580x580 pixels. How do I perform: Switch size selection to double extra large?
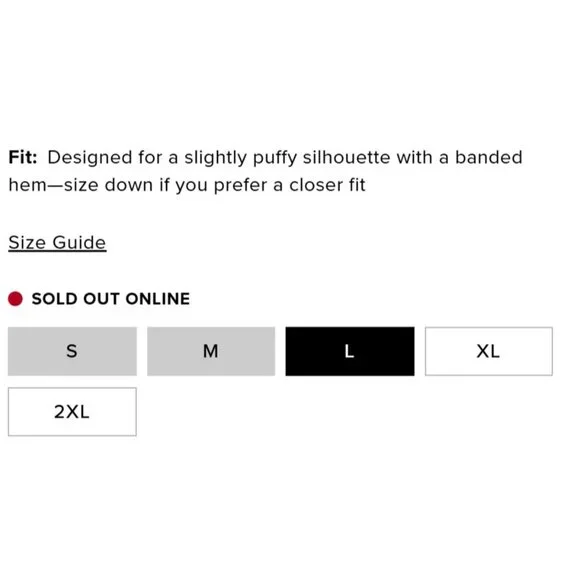pos(72,412)
